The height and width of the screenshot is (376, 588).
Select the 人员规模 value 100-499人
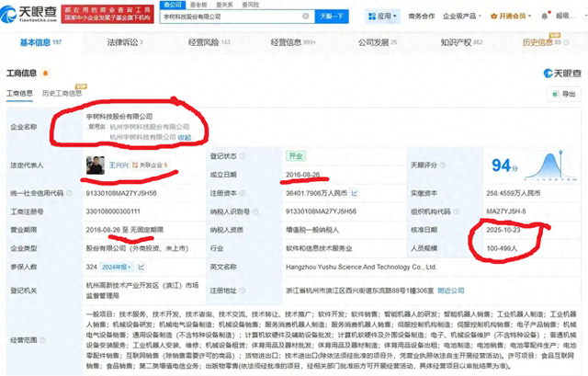click(502, 248)
